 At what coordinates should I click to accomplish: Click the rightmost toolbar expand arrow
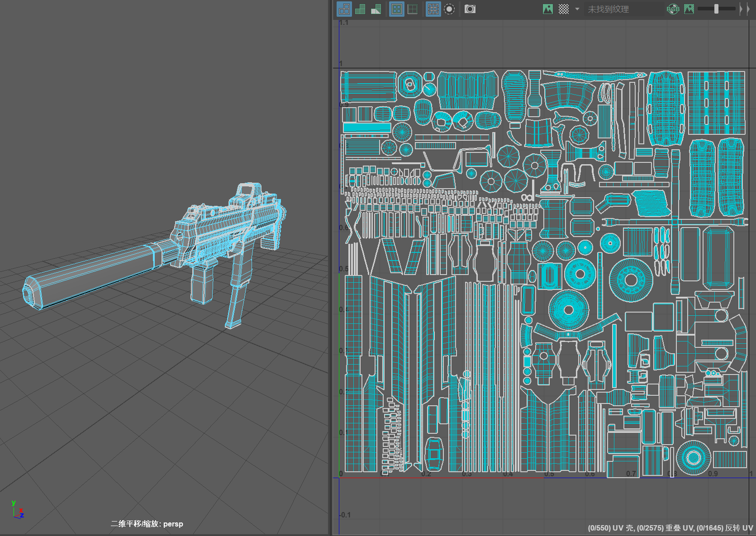point(747,9)
